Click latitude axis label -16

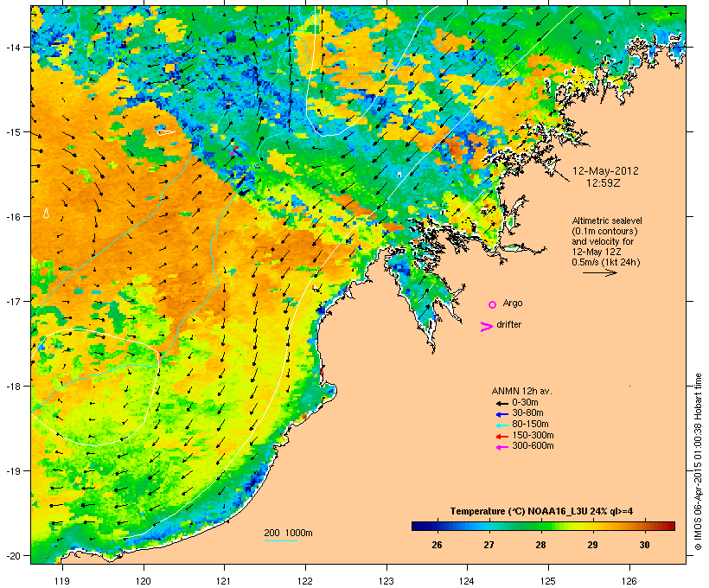click(14, 217)
